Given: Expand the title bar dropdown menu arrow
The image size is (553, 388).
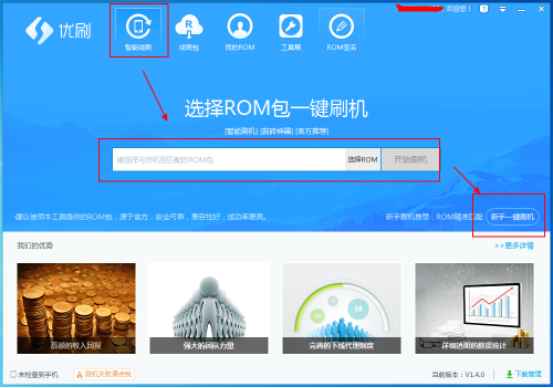Looking at the screenshot, I should click(503, 9).
